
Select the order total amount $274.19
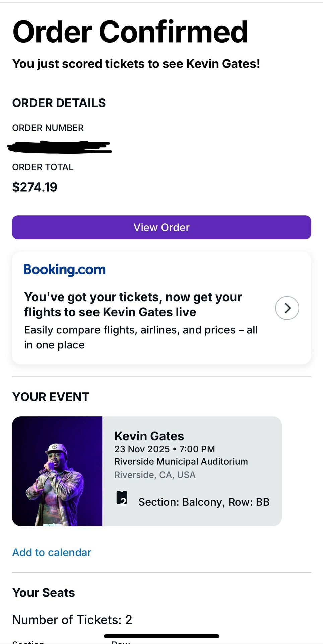point(35,187)
